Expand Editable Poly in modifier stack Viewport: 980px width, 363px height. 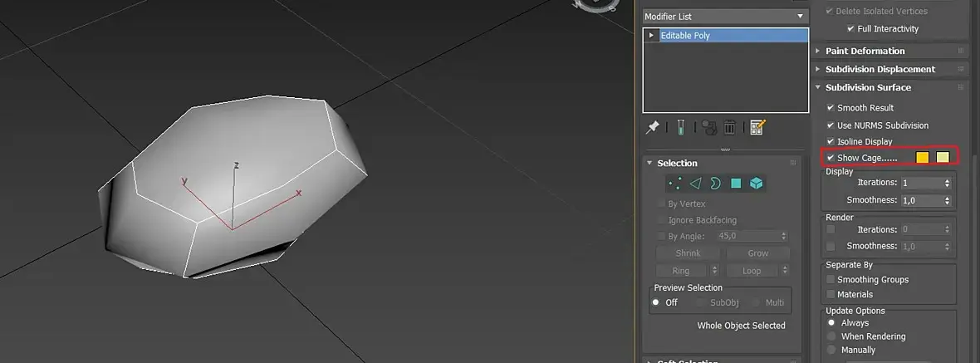click(x=651, y=36)
